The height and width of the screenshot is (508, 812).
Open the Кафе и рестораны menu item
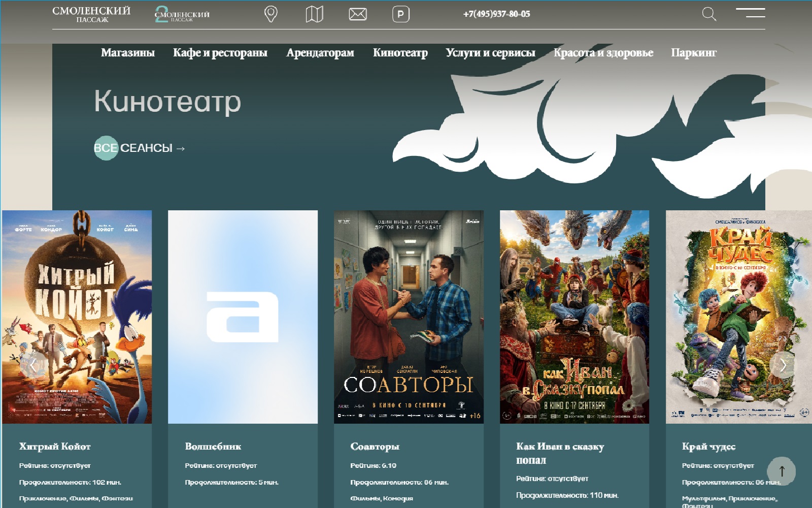pos(220,53)
